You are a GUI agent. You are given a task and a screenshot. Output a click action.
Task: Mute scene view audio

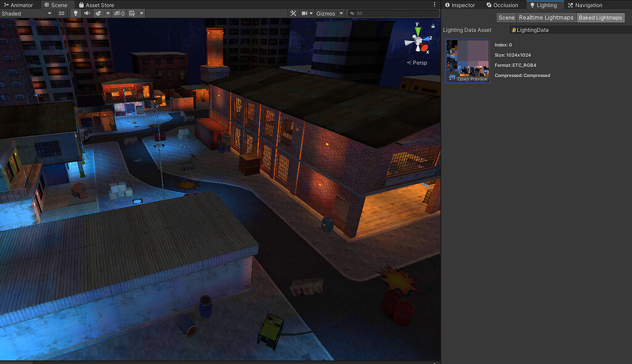click(86, 13)
